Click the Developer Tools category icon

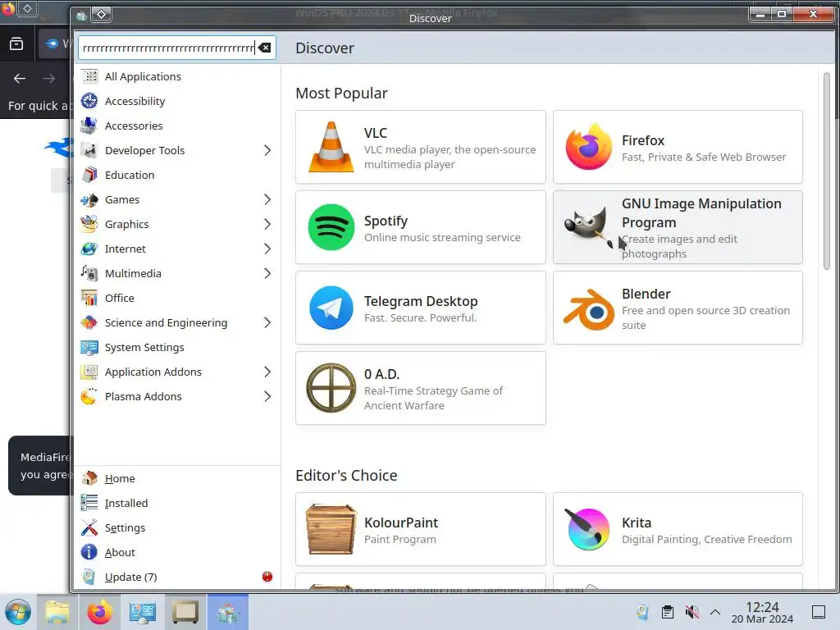click(89, 151)
